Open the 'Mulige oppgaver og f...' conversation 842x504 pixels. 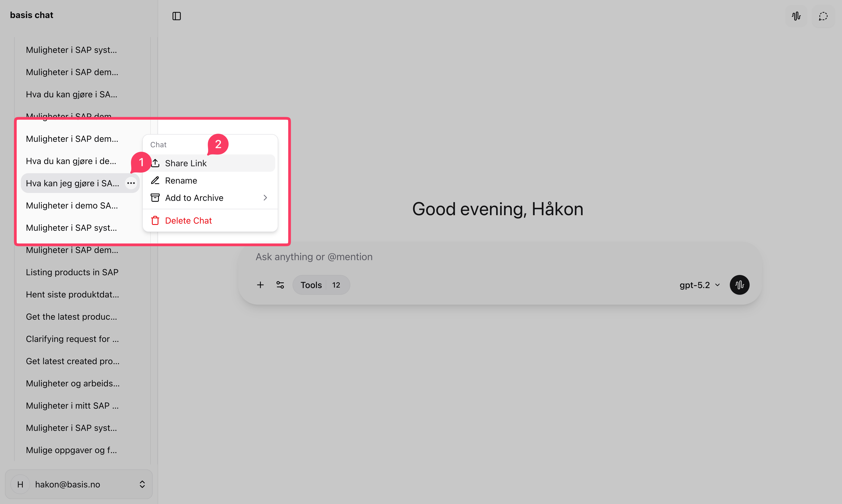coord(72,450)
